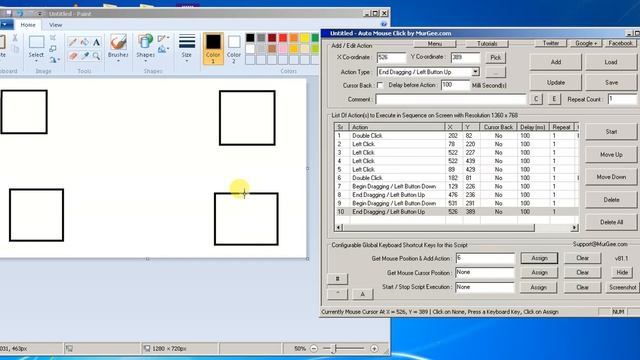Click the Repeat Count input field
The height and width of the screenshot is (360, 640).
click(622, 99)
